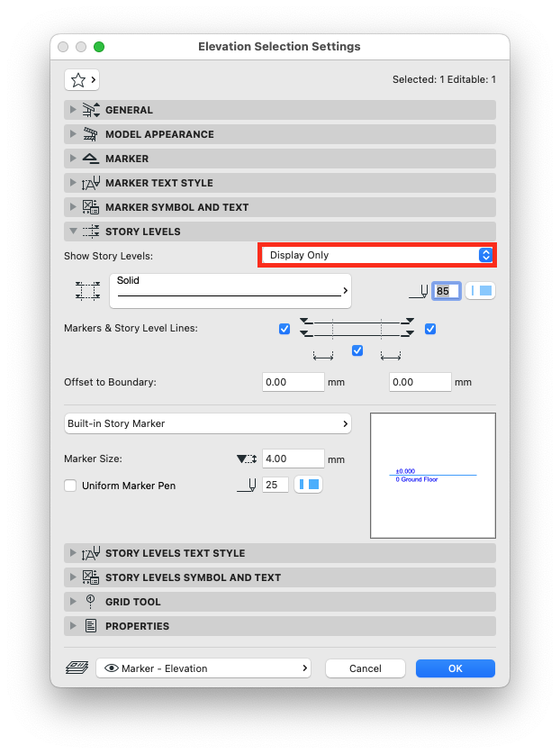The width and height of the screenshot is (560, 754).
Task: Click the green zoom window button
Action: coord(99,47)
